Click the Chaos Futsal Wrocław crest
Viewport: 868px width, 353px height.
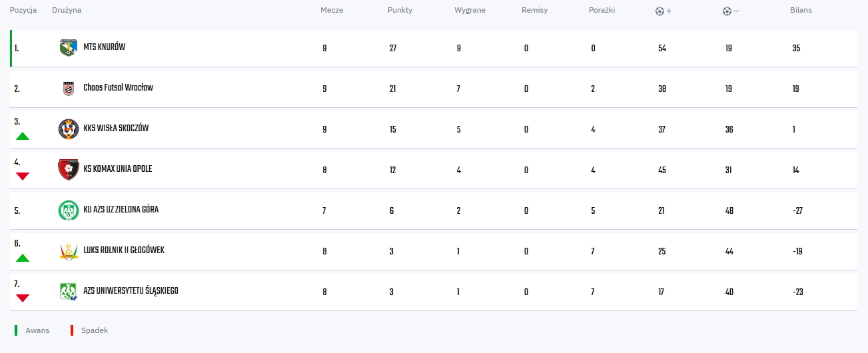click(x=68, y=89)
